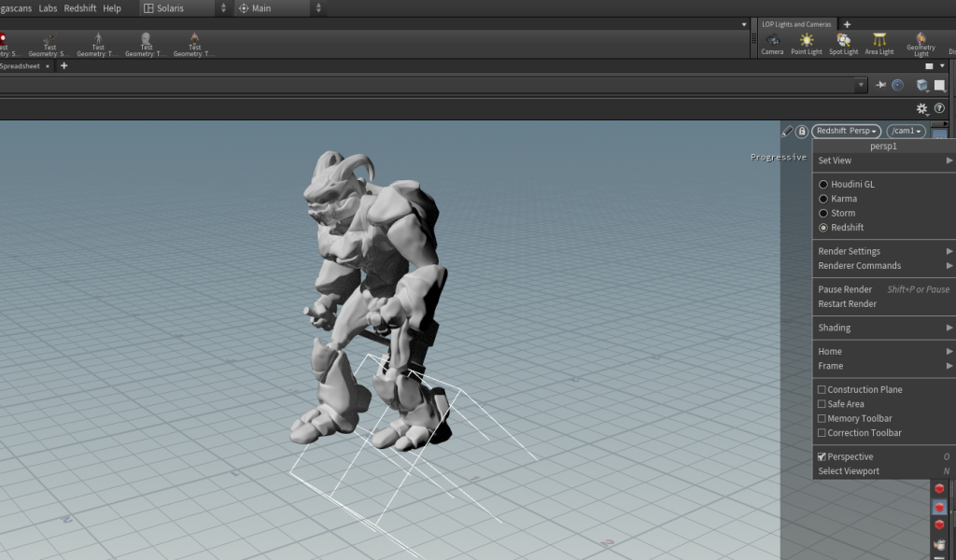Screen dimensions: 956x560
Task: Click the help question mark icon
Action: pos(939,108)
